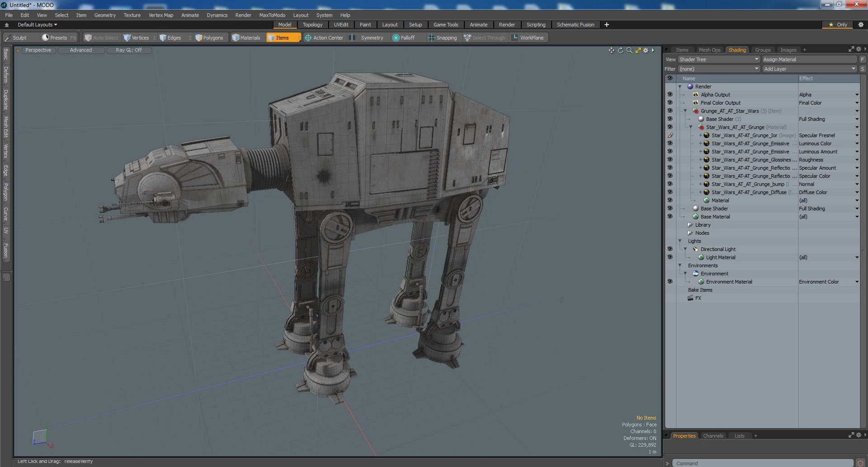Add a new layout tab with plus
The width and height of the screenshot is (868, 467).
pos(607,25)
